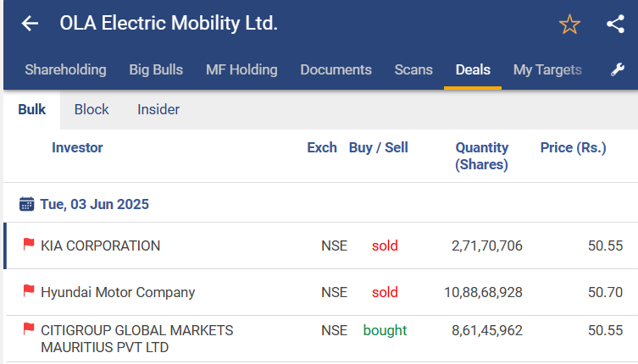Viewport: 638px width, 364px height.
Task: Switch to Block deals sub-tab
Action: coord(92,109)
